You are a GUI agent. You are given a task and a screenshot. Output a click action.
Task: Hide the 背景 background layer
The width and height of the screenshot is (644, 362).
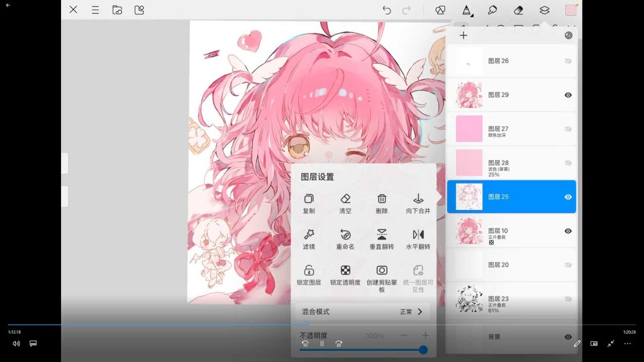(568, 337)
